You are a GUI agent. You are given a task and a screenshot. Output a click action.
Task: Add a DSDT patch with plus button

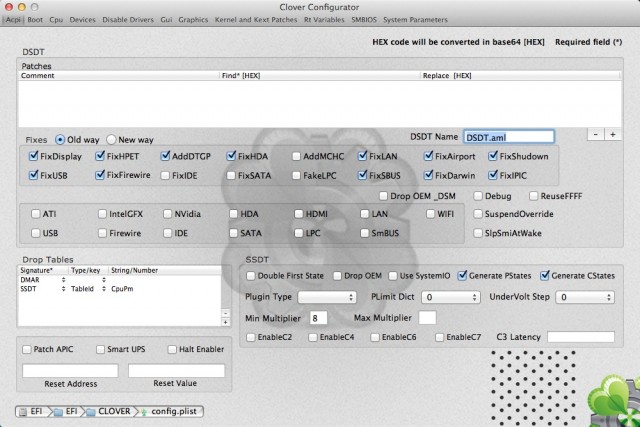613,134
